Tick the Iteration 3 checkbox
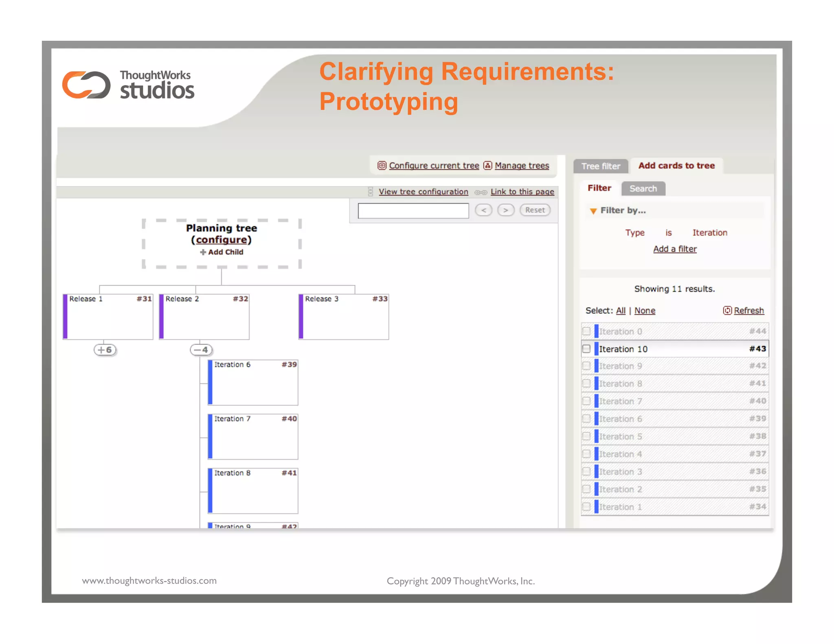Viewport: 834px width, 644px height. click(586, 471)
